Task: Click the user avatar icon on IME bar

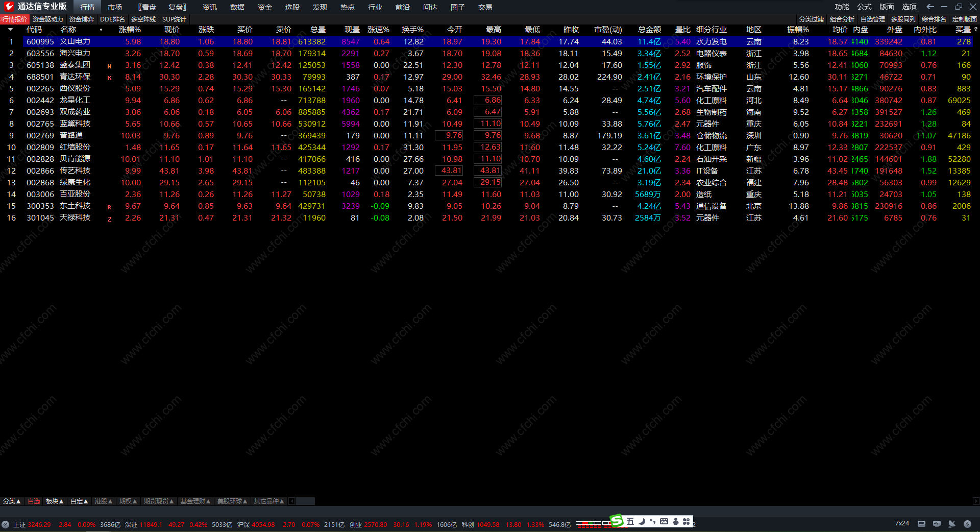Action: click(676, 521)
